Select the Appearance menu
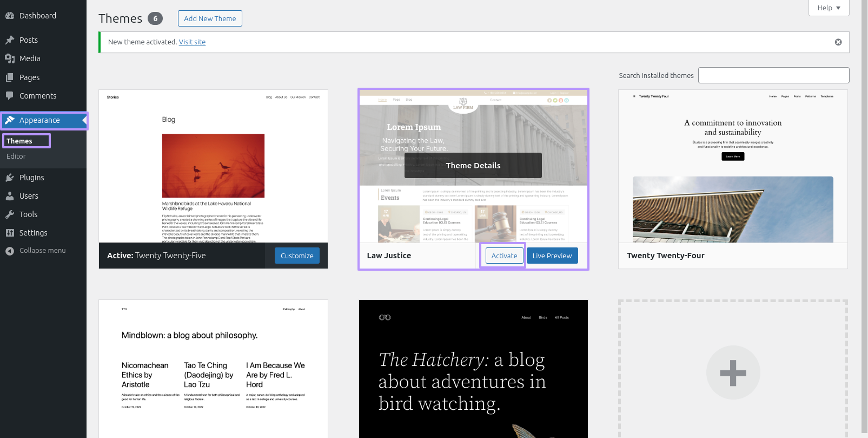 (43, 120)
